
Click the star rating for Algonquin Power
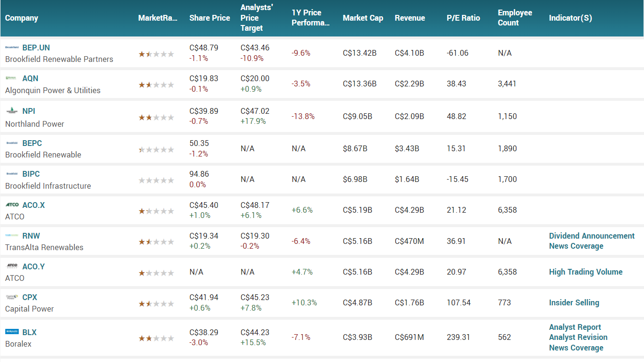point(157,84)
